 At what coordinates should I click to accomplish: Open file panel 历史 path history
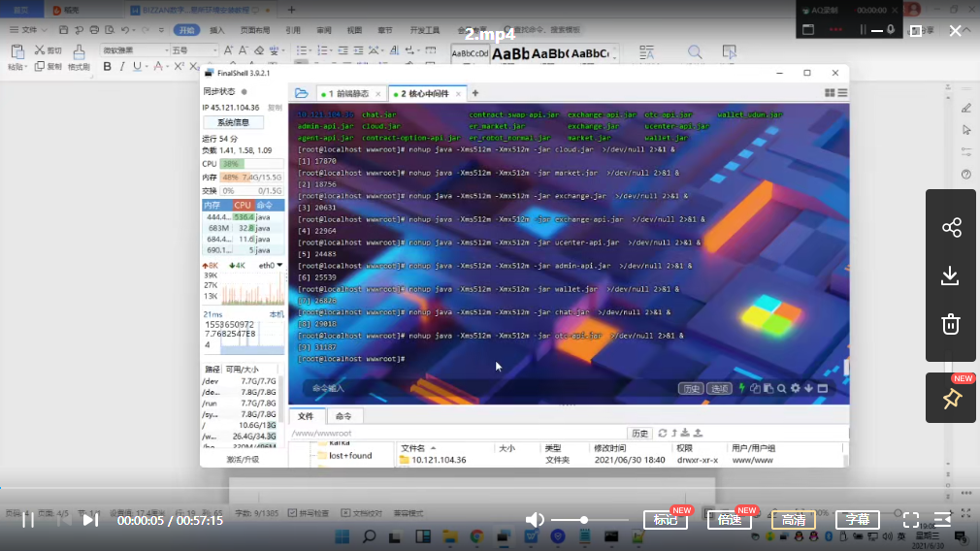[639, 433]
